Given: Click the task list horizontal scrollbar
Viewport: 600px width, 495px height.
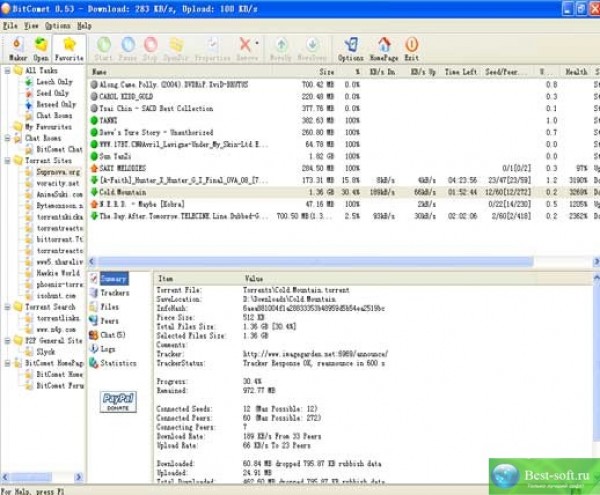Looking at the screenshot, I should [x=316, y=262].
